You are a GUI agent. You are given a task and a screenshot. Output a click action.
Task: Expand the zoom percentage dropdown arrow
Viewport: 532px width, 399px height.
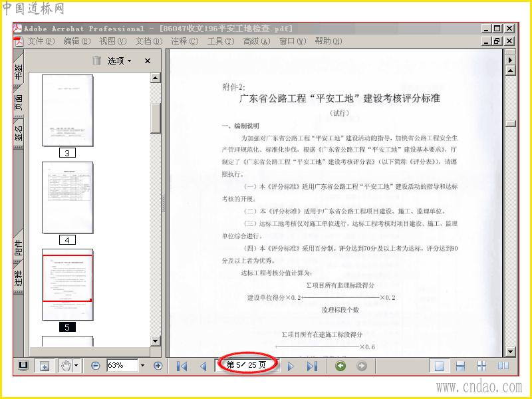(x=142, y=365)
